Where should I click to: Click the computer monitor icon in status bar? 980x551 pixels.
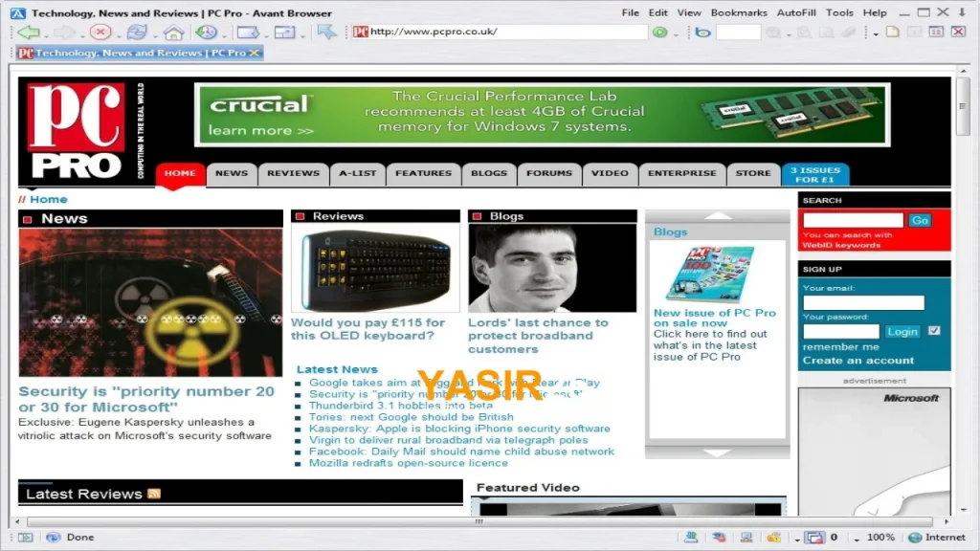pos(746,537)
